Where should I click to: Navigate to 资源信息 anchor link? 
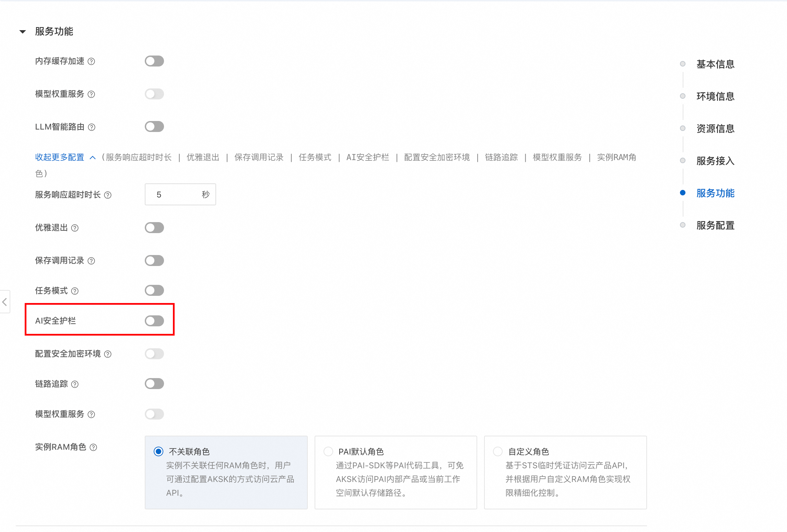pyautogui.click(x=715, y=129)
